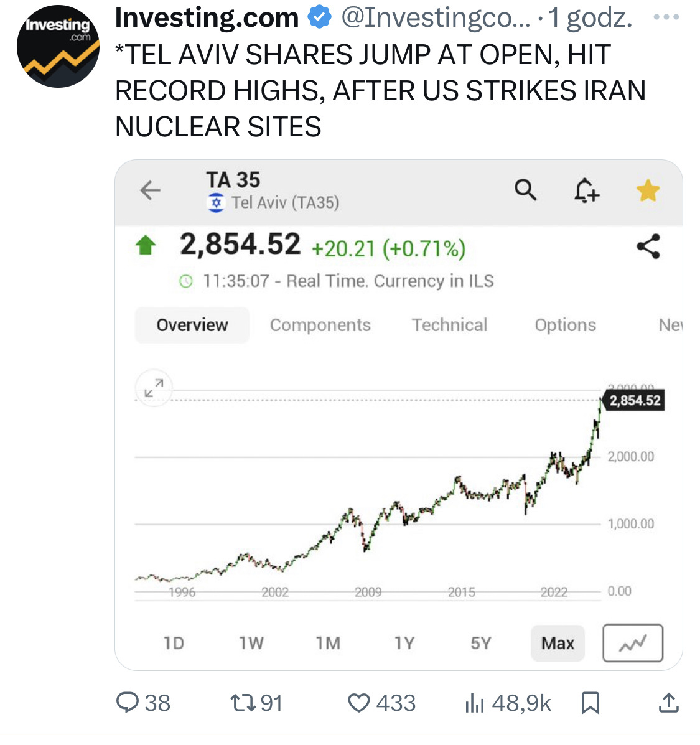Select the 1Y time range

404,643
